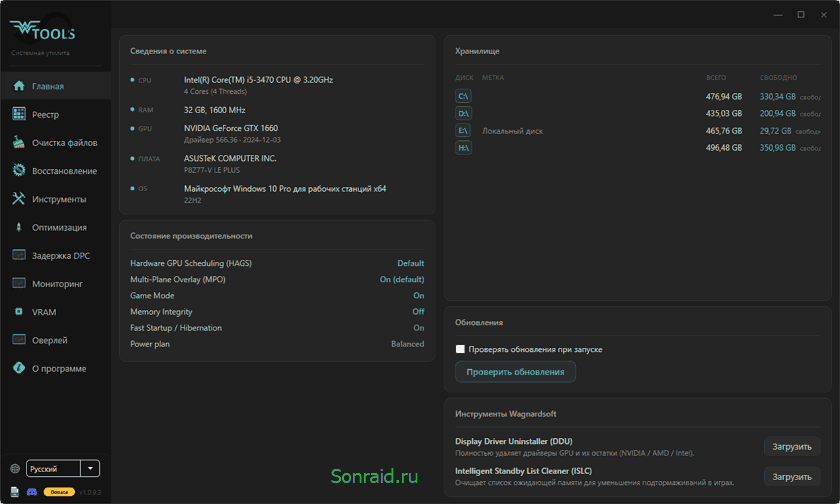Click Проверить обновления button

(515, 372)
